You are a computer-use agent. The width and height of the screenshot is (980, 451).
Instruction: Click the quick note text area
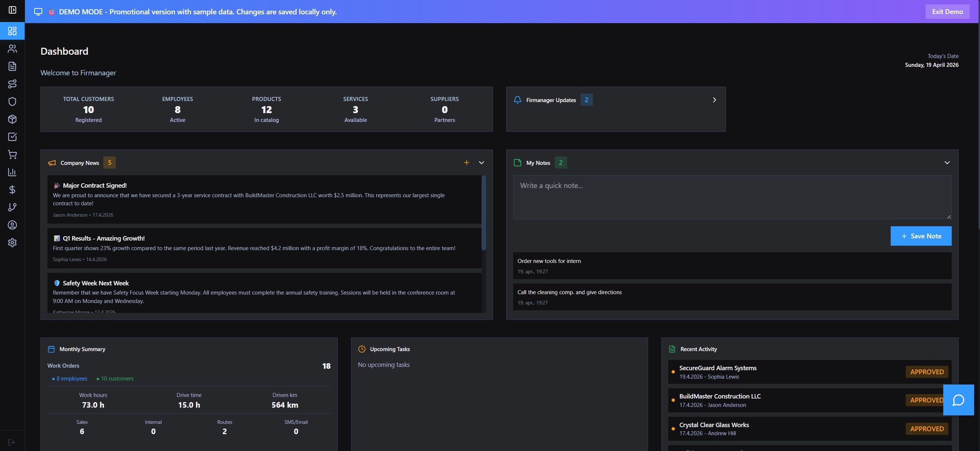pos(732,197)
